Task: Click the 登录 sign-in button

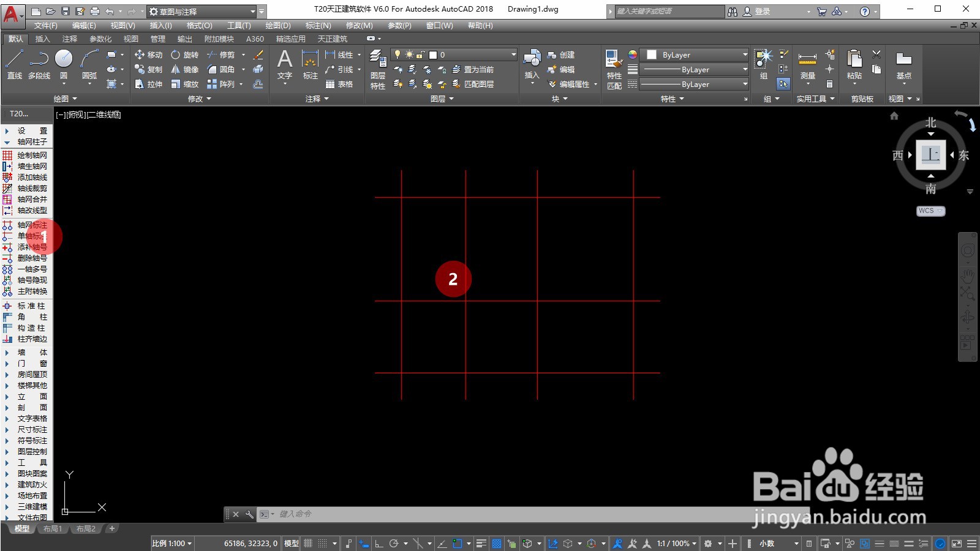Action: [757, 12]
